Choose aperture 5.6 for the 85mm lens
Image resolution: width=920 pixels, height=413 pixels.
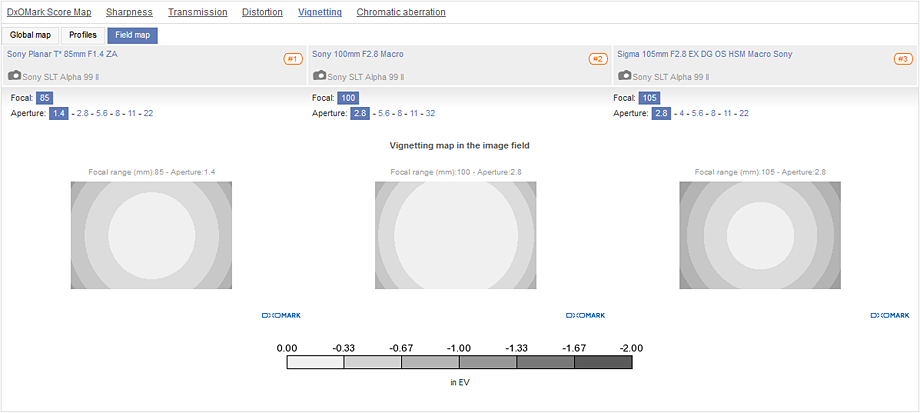point(102,113)
